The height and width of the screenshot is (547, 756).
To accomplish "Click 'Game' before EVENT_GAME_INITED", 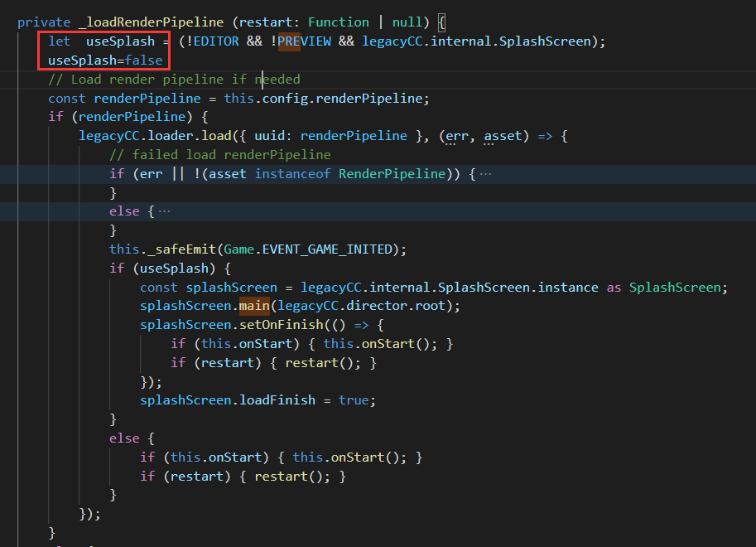I will 238,249.
